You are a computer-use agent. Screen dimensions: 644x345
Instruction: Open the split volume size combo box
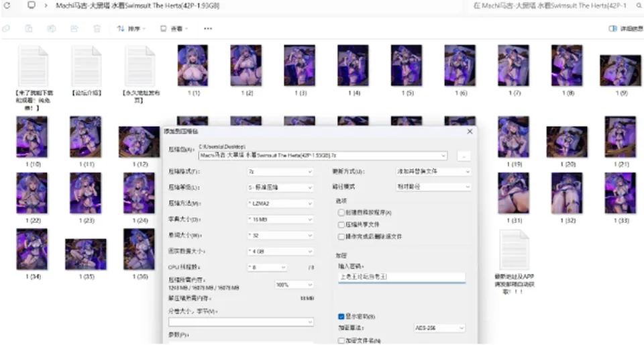241,322
